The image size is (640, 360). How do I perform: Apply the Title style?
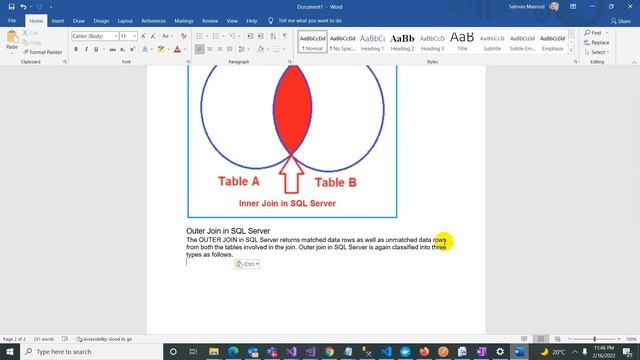[x=462, y=42]
